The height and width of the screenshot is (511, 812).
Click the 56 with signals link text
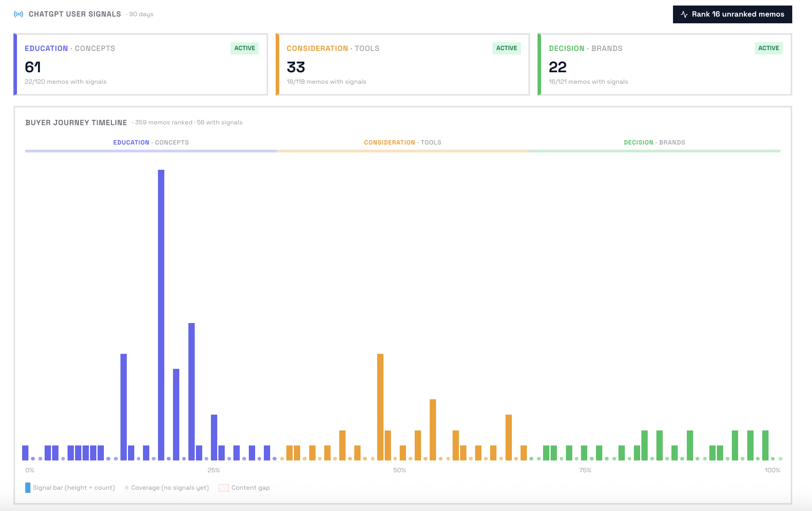pyautogui.click(x=220, y=122)
